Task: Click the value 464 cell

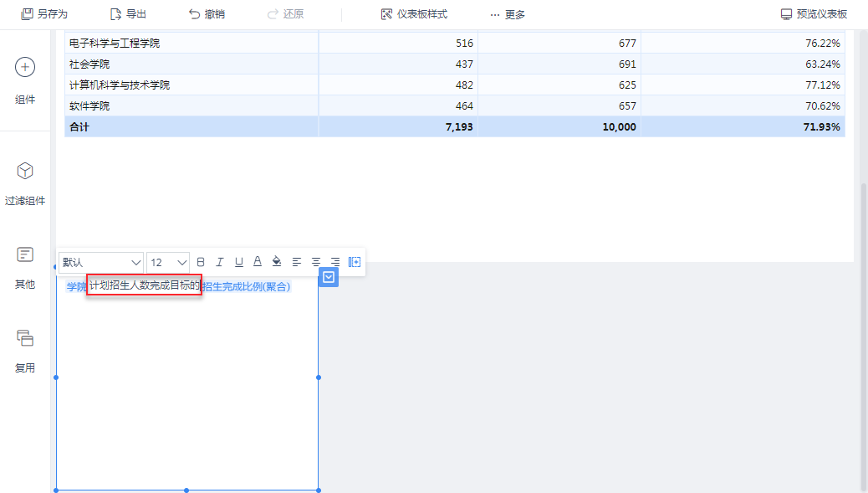Action: coord(399,106)
